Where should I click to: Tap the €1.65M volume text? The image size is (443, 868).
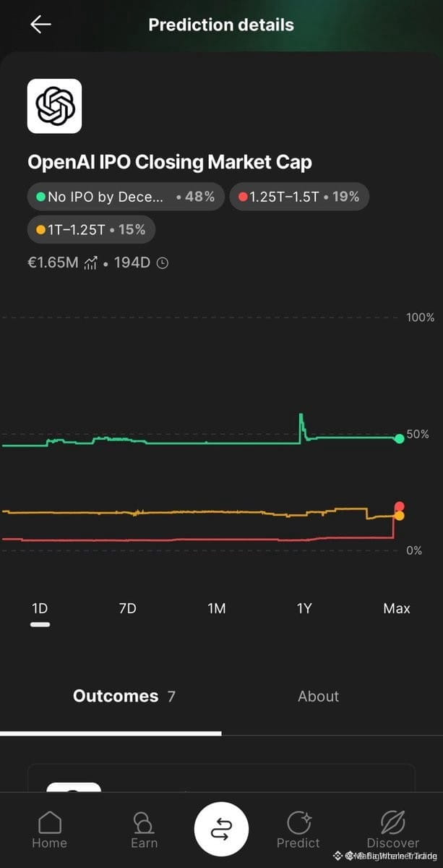(x=53, y=263)
